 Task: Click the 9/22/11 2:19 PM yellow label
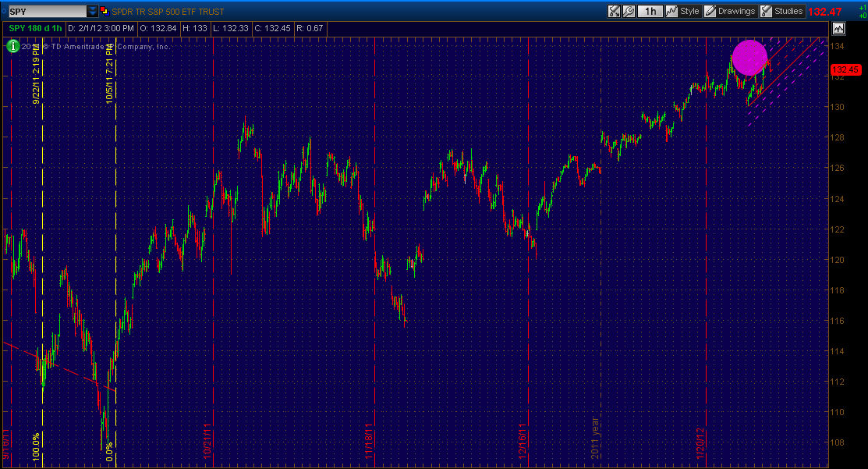(x=36, y=73)
